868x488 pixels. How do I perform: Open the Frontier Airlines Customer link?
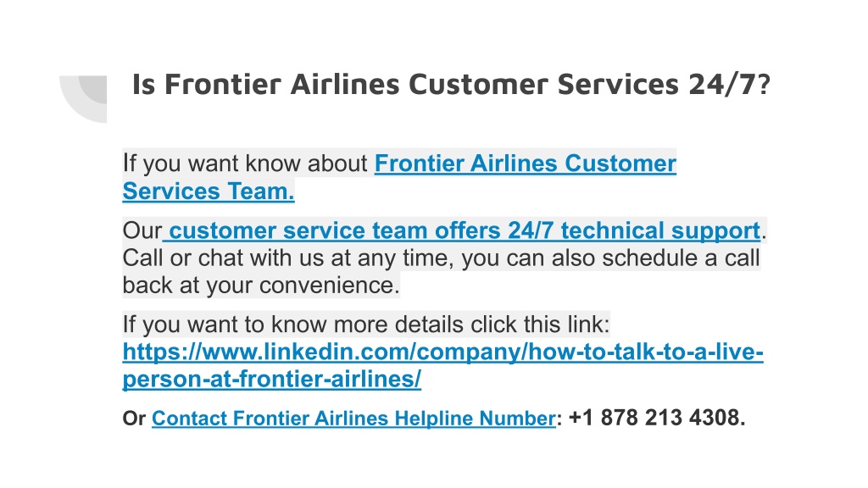coord(526,164)
